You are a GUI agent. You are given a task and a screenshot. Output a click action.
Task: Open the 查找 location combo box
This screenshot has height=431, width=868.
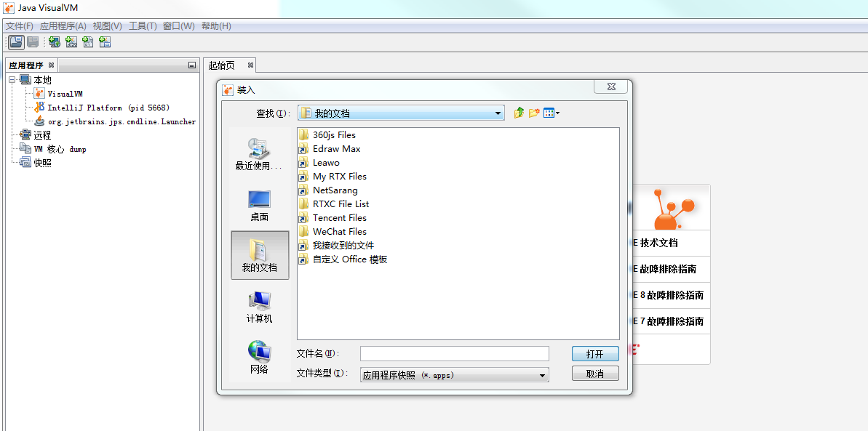pyautogui.click(x=498, y=113)
